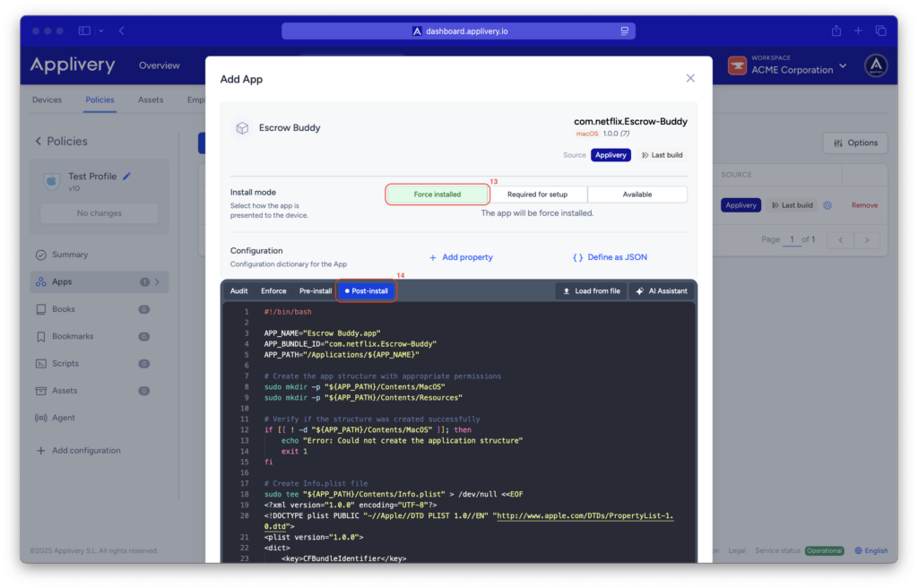
Task: Open the Audit script tab
Action: click(x=238, y=291)
